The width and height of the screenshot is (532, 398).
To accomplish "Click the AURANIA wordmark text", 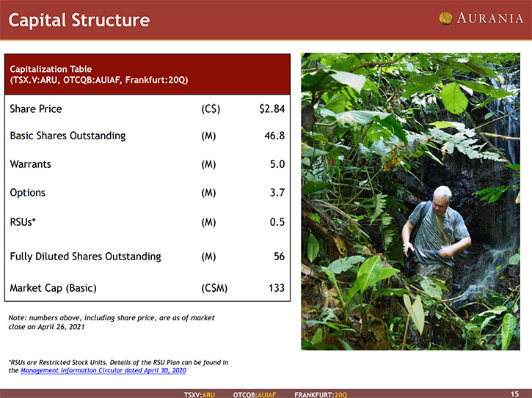I will coord(490,18).
